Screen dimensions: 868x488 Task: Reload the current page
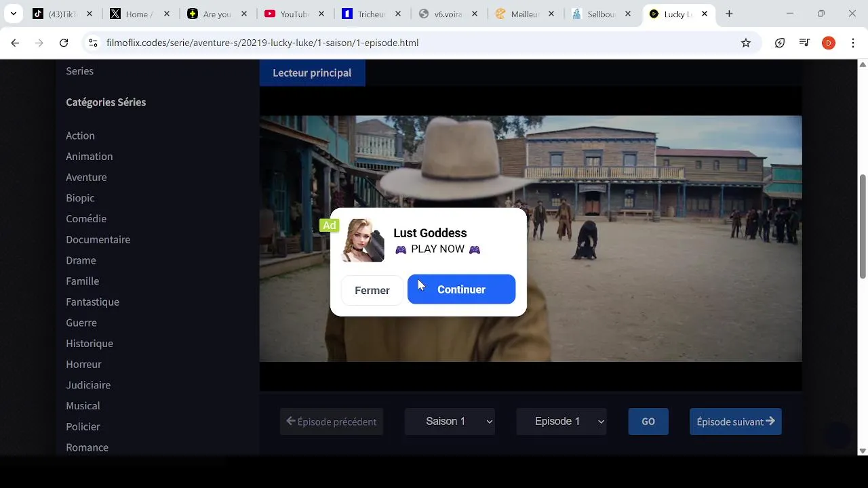pos(64,43)
